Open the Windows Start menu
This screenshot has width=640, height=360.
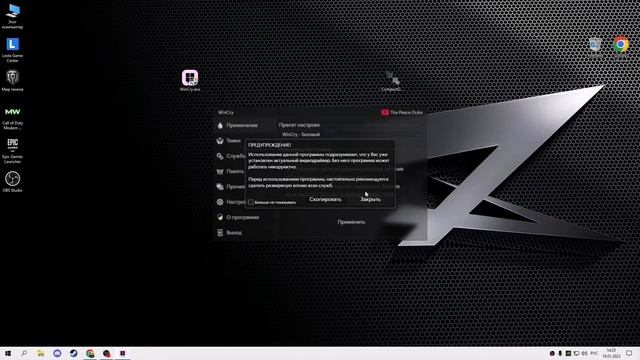(x=8, y=353)
